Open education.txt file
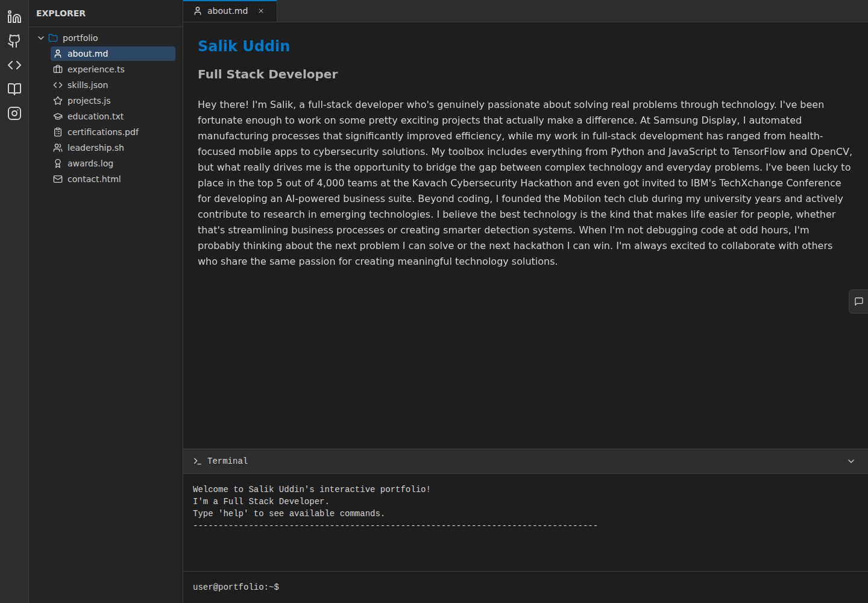Viewport: 868px width, 603px height. [x=113, y=116]
